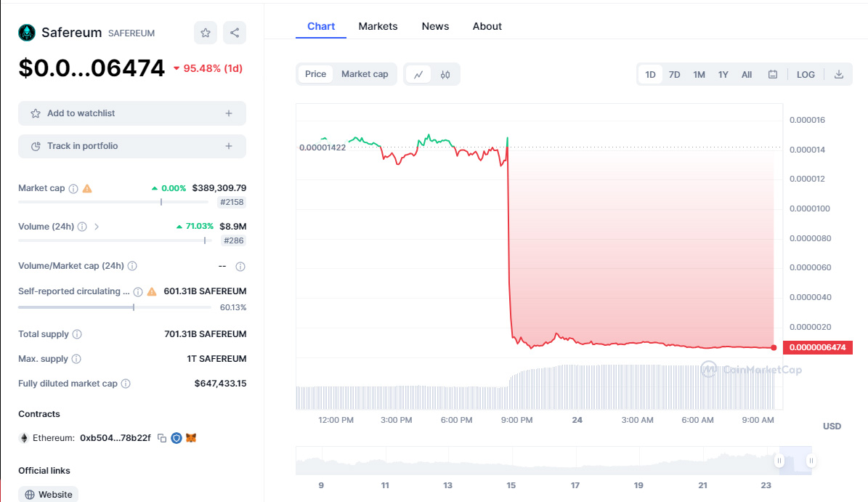Download the chart data
This screenshot has width=868, height=502.
tap(839, 74)
